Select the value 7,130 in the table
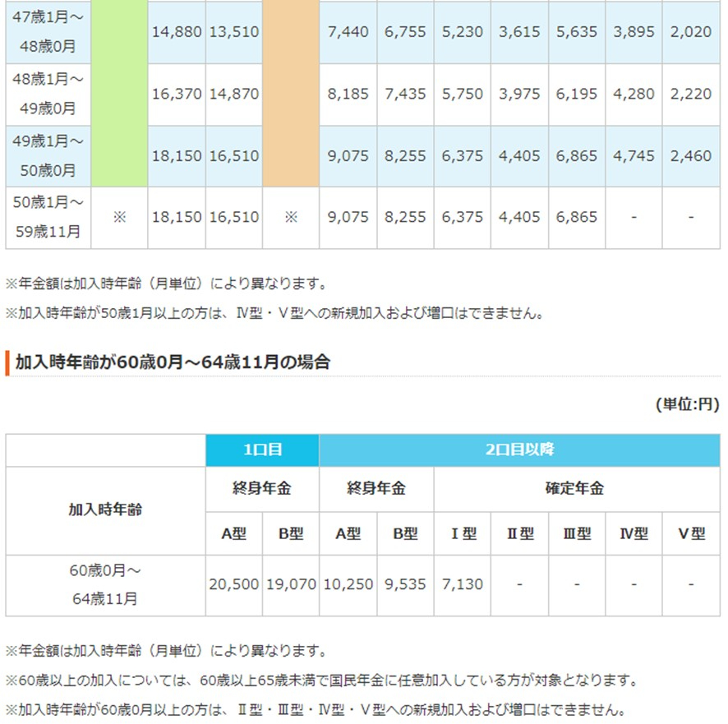728x724 pixels. [x=462, y=583]
